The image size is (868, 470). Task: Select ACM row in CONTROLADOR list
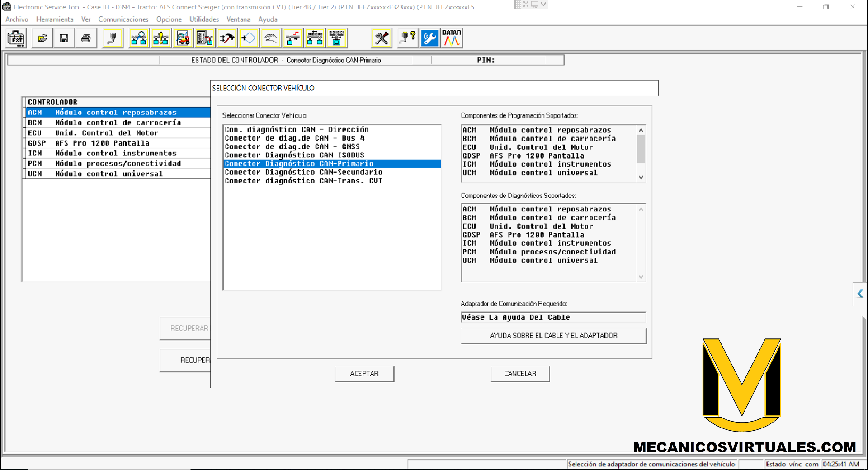pos(118,113)
